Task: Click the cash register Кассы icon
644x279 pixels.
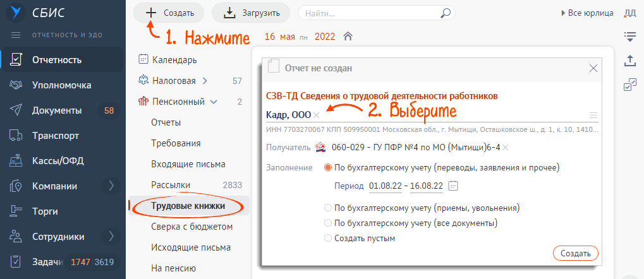Action: (x=16, y=161)
